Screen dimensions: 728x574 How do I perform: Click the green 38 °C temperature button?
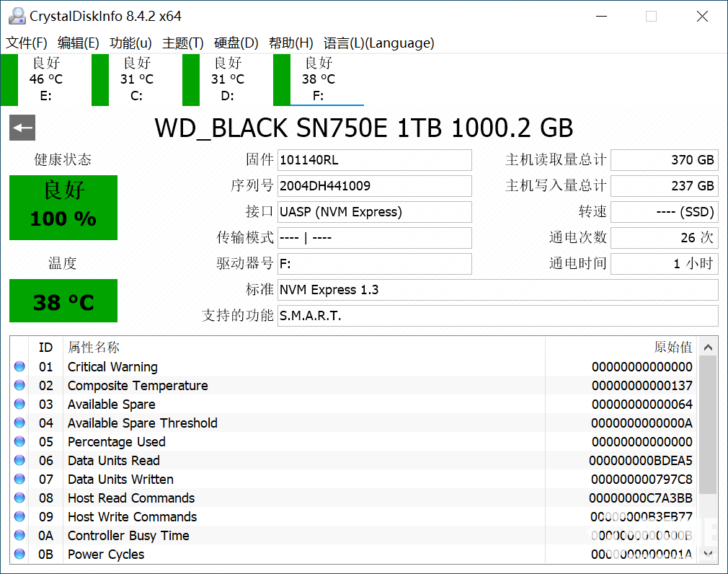63,301
